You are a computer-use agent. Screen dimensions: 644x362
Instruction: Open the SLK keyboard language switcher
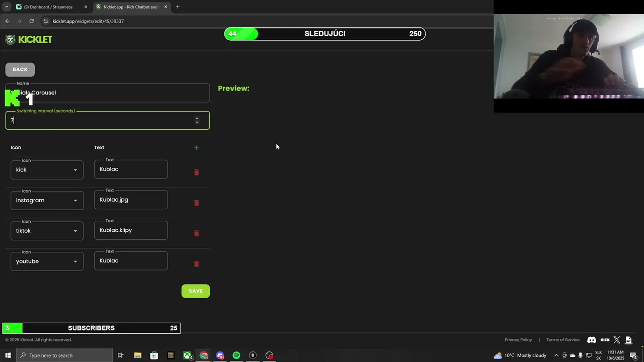click(x=598, y=355)
